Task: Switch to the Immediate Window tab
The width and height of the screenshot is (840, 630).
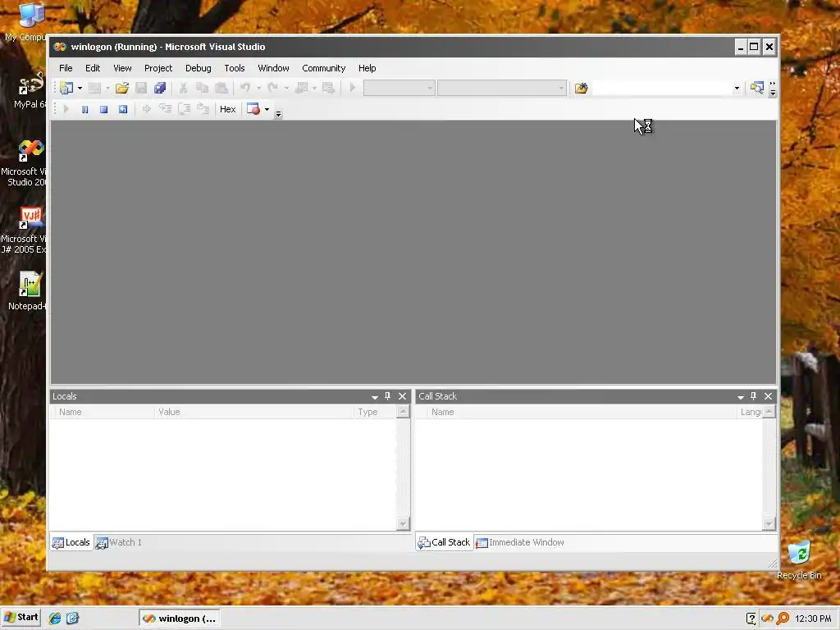Action: [x=520, y=542]
